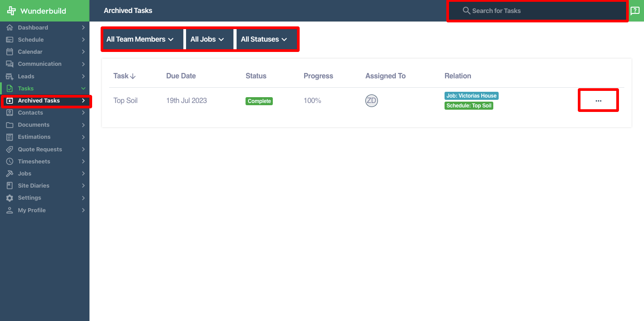Screen dimensions: 644x321
Task: Click the Leads sidebar icon
Action: coord(9,77)
